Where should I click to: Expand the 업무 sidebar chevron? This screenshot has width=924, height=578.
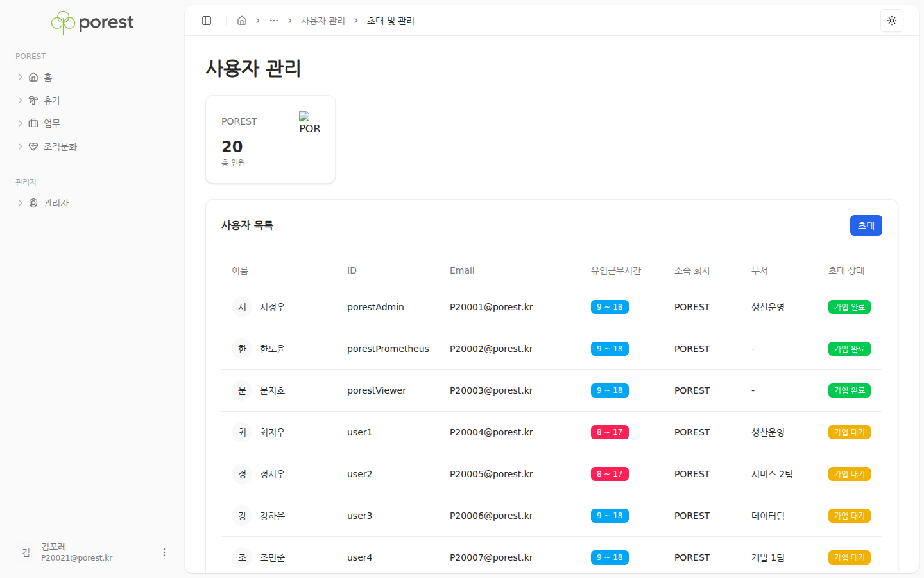pyautogui.click(x=21, y=123)
